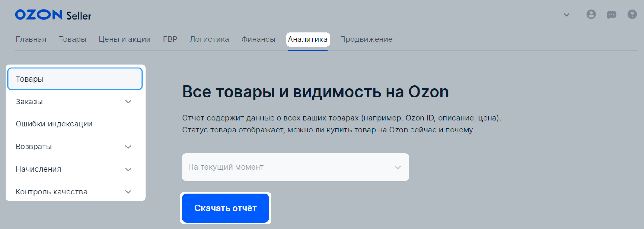Switch to the Товары top tab

pos(73,39)
